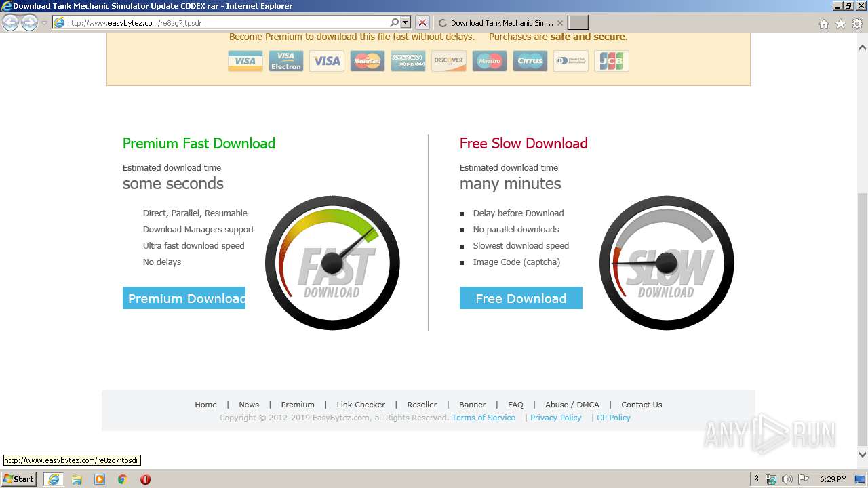Open Windows Media Player taskbar icon

pos(100,479)
